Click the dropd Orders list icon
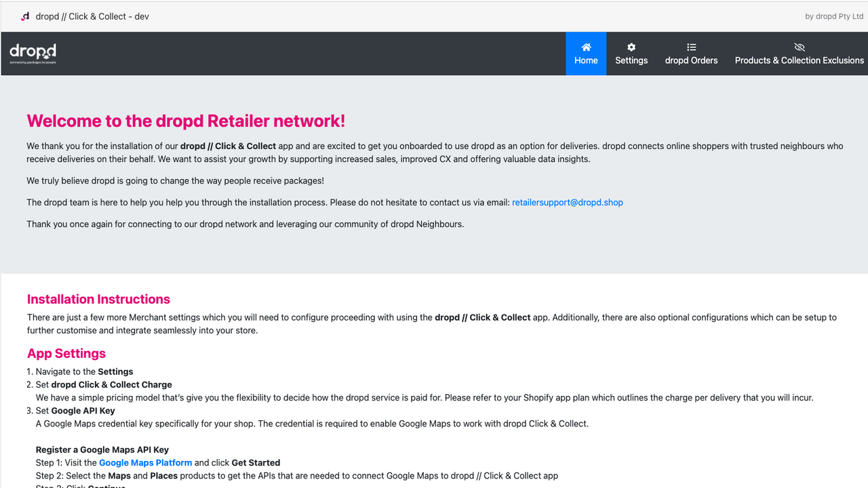 pos(691,47)
